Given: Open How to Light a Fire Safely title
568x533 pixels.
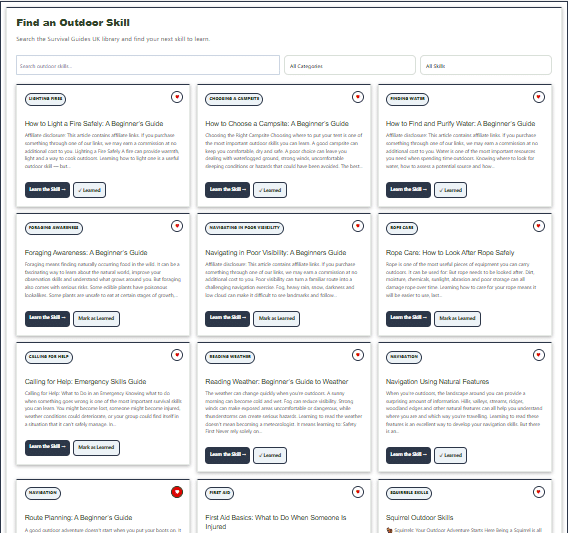Looking at the screenshot, I should pos(94,124).
